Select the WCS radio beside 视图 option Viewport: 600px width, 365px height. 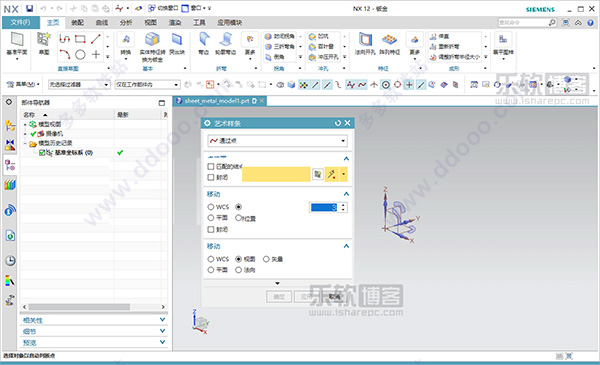click(x=210, y=259)
